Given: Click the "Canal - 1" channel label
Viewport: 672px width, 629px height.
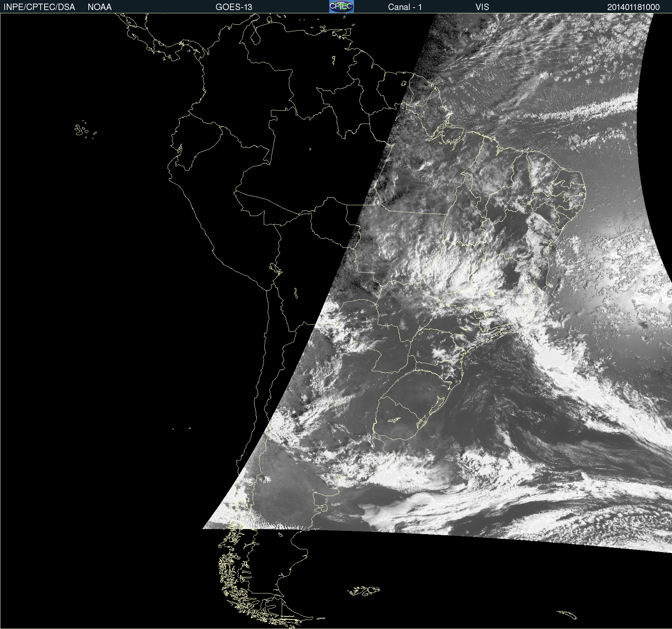Looking at the screenshot, I should 405,7.
